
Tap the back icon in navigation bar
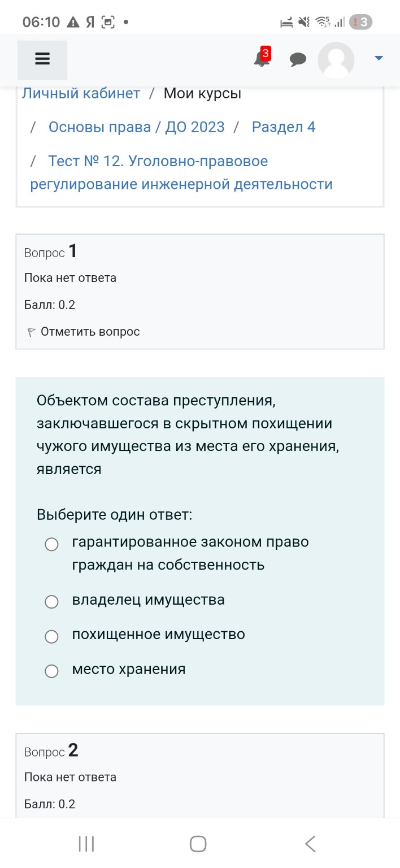(x=310, y=844)
